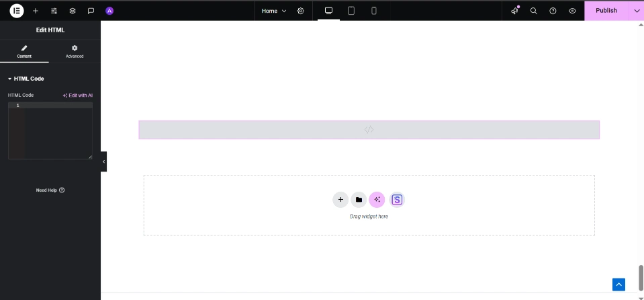Expand Publish options arrow
Viewport: 644px width, 300px height.
[x=637, y=11]
